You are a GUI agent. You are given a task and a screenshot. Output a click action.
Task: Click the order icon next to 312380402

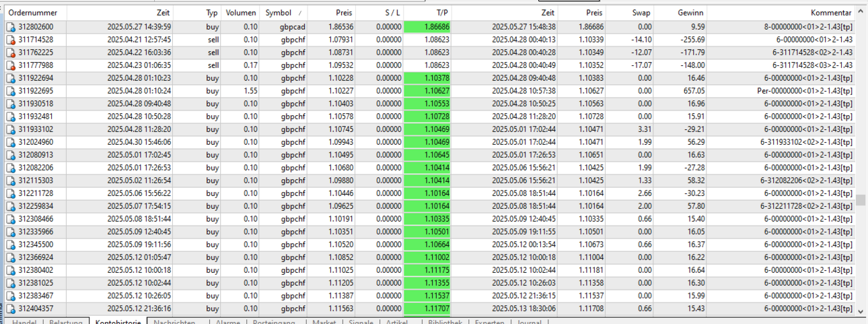click(11, 271)
